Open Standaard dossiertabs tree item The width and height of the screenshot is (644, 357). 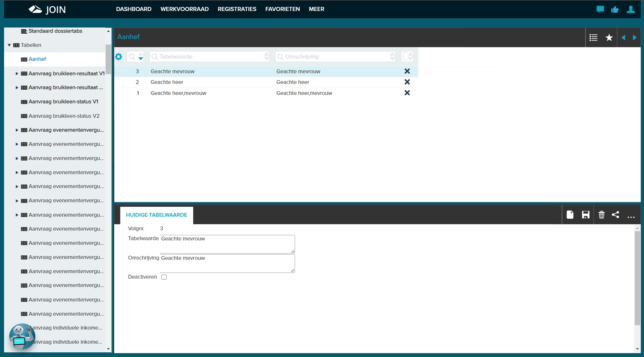pyautogui.click(x=55, y=31)
